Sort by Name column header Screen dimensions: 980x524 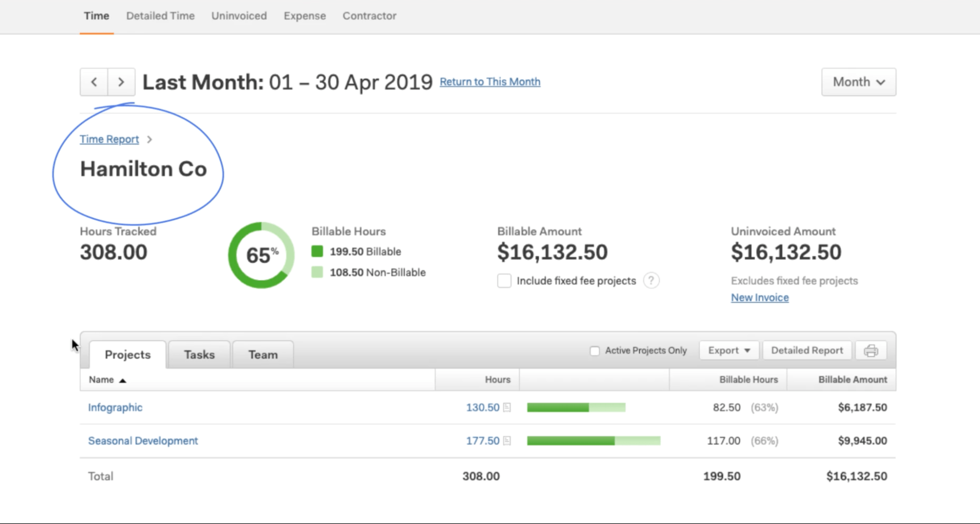(257, 379)
